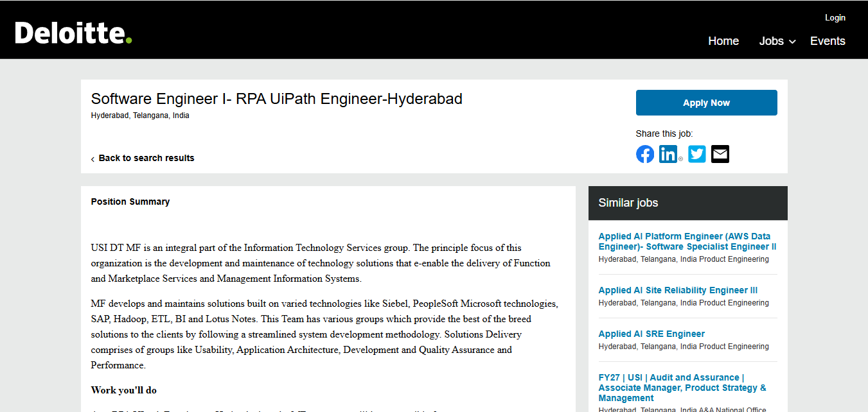Share this job on Twitter
Screen dimensions: 868x412
697,154
